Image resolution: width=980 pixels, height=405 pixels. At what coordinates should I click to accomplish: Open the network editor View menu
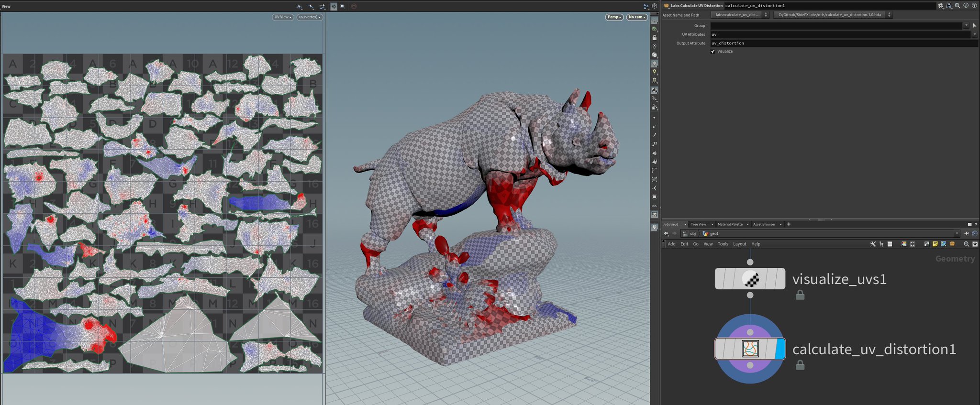pyautogui.click(x=708, y=244)
